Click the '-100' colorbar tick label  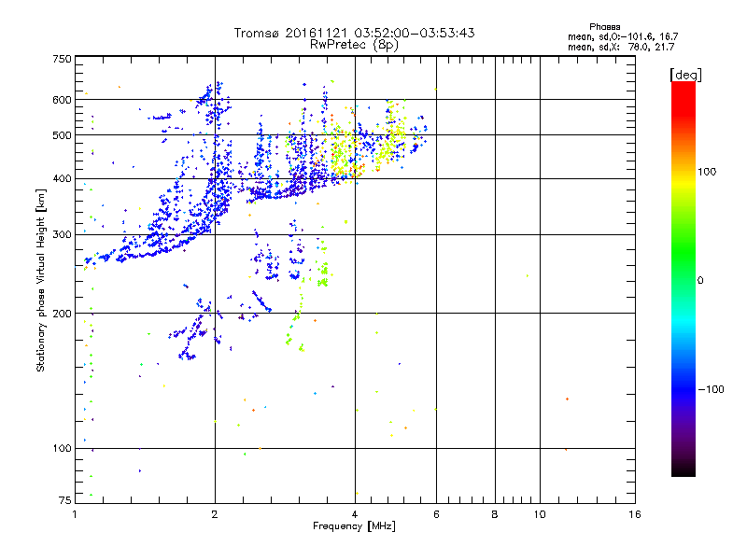pyautogui.click(x=711, y=389)
